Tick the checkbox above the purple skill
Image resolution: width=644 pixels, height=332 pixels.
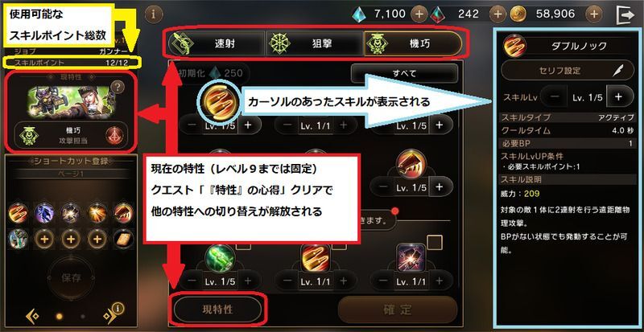point(435,242)
